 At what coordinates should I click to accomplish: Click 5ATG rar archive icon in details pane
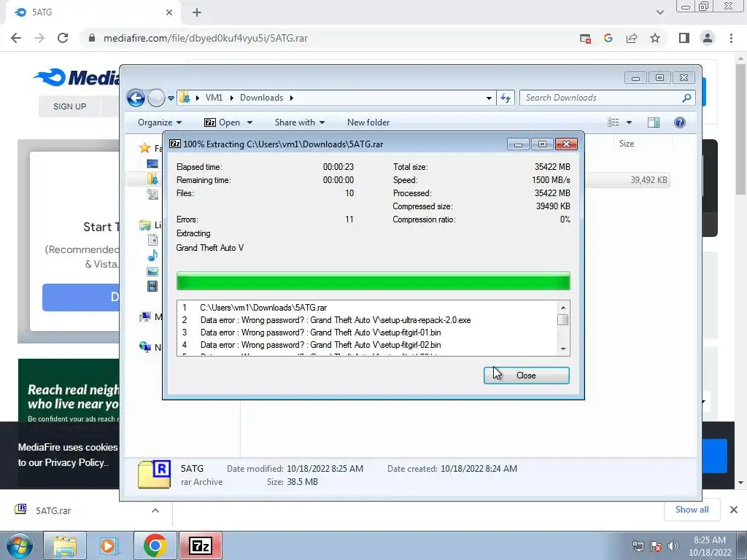(154, 475)
